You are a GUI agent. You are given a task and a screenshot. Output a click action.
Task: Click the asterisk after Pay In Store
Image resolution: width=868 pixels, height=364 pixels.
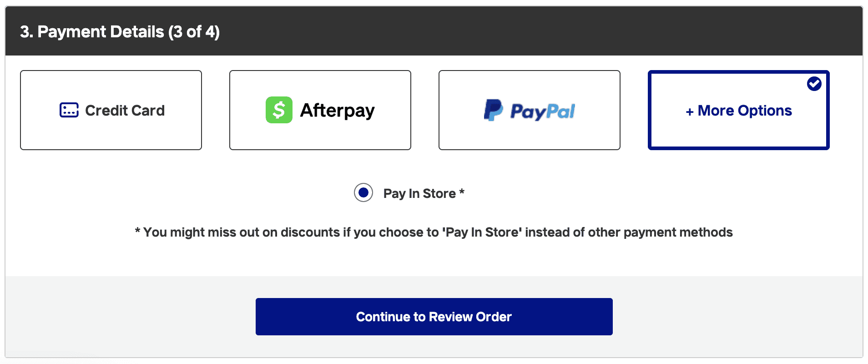tap(462, 192)
